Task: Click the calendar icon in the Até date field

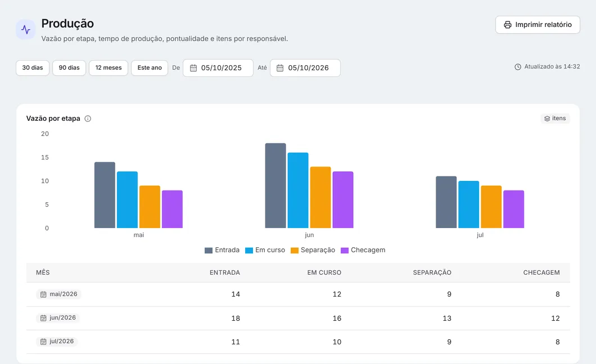Action: point(280,68)
